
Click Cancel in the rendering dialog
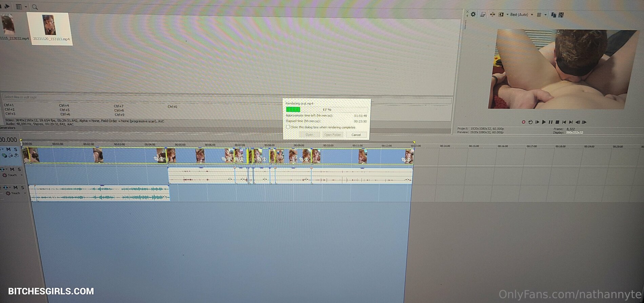tap(356, 135)
